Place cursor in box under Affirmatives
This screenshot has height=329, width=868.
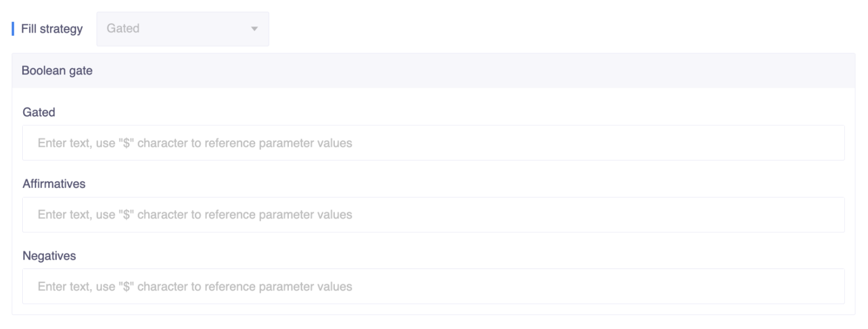[517, 215]
